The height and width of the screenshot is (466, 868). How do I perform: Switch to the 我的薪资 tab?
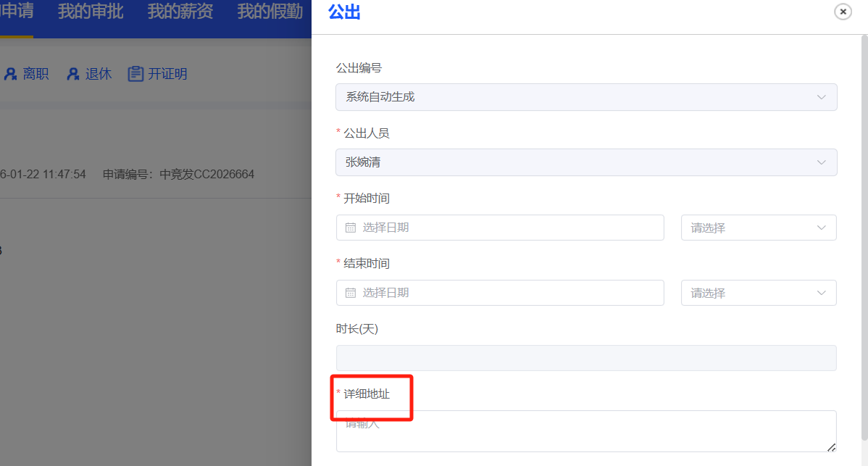[180, 11]
